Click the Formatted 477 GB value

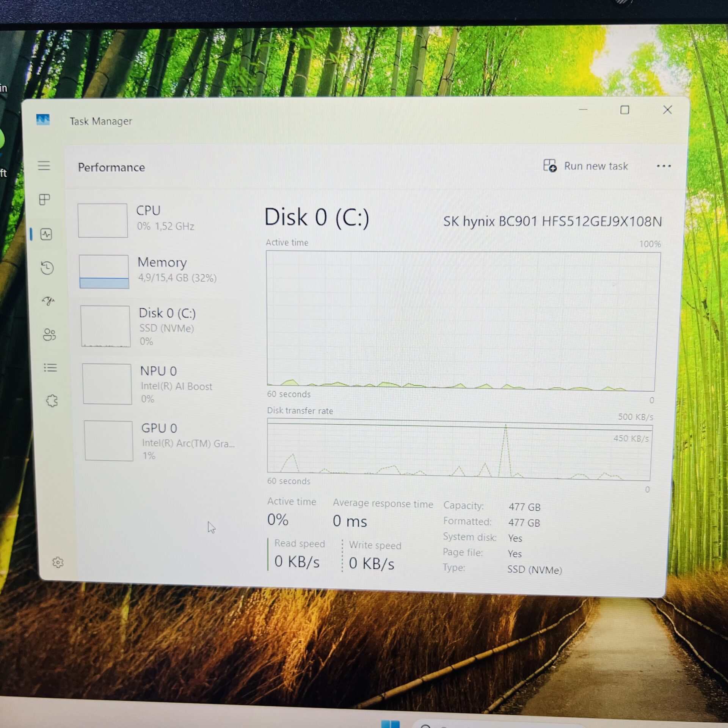click(x=524, y=522)
